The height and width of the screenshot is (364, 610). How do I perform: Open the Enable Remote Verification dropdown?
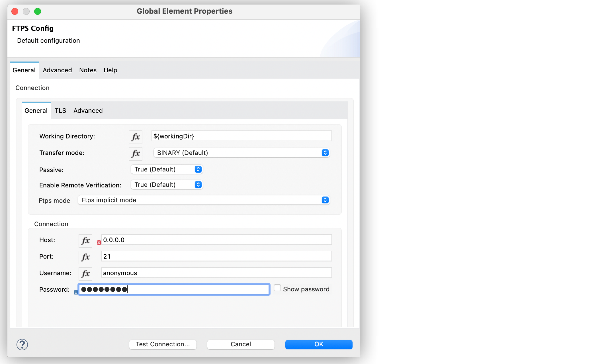167,185
